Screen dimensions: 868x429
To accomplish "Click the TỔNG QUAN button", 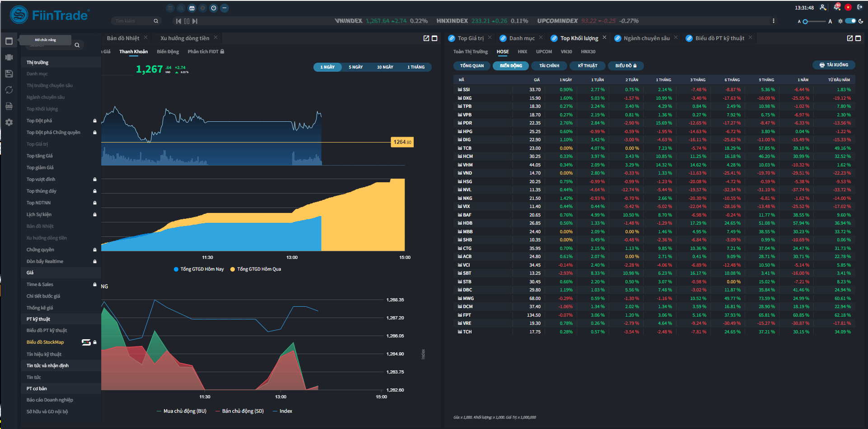I will [472, 66].
